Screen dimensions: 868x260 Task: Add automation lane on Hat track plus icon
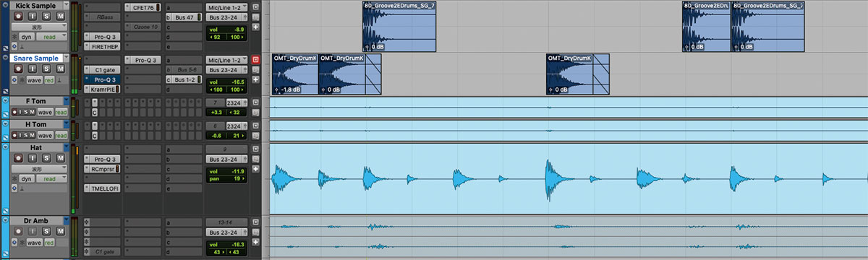tap(255, 168)
